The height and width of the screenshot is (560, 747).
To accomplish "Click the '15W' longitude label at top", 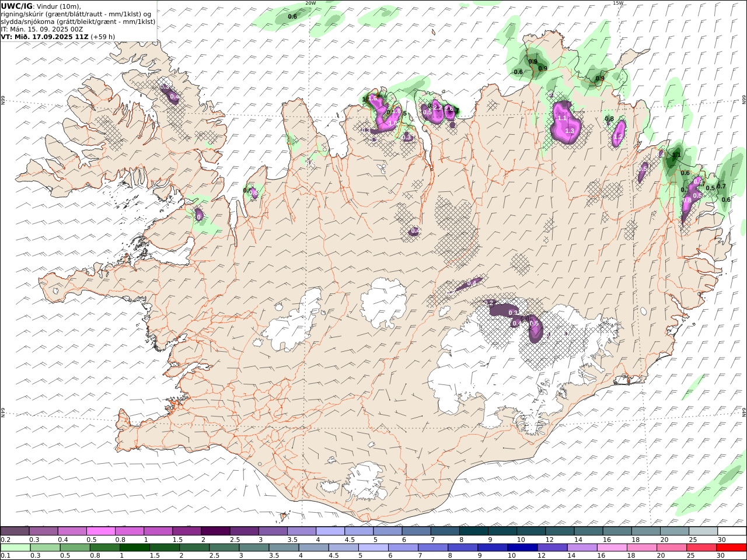I will (x=617, y=3).
